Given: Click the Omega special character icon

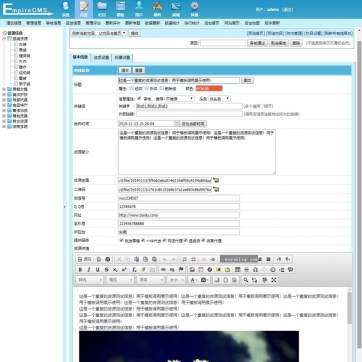Looking at the screenshot, I should [x=255, y=270].
